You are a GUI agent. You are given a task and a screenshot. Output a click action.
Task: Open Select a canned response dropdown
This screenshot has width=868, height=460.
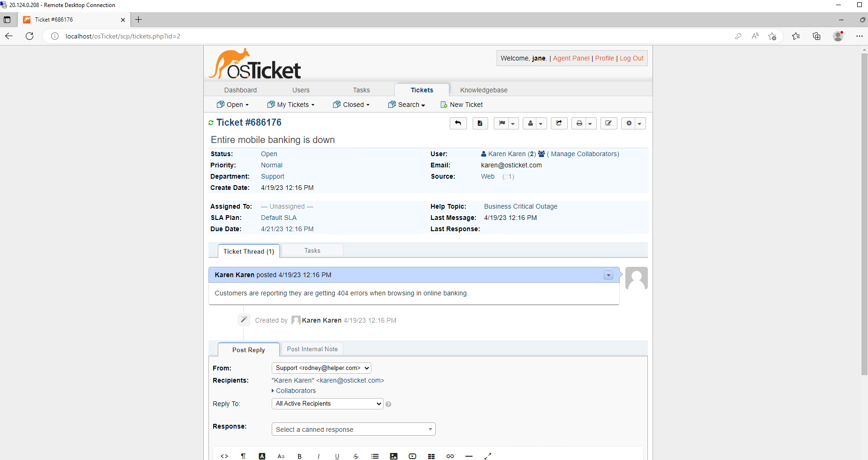pos(354,430)
